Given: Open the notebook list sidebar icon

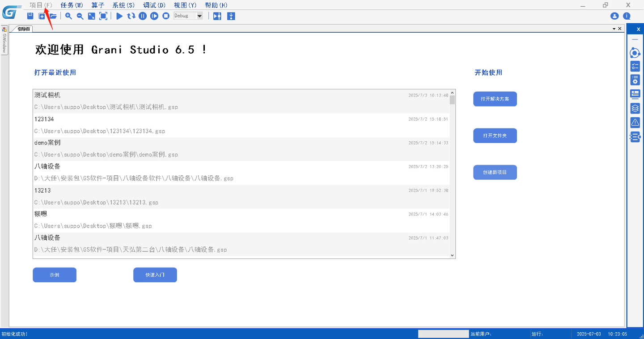Looking at the screenshot, I should point(635,137).
